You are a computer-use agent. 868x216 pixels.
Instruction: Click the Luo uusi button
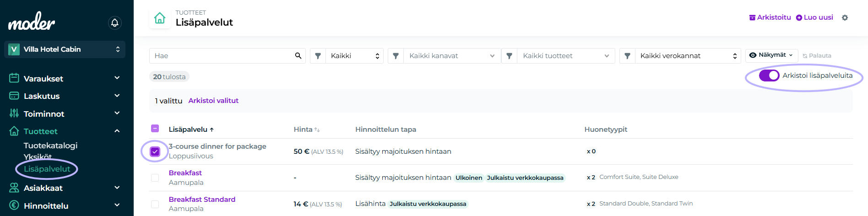[x=814, y=17]
